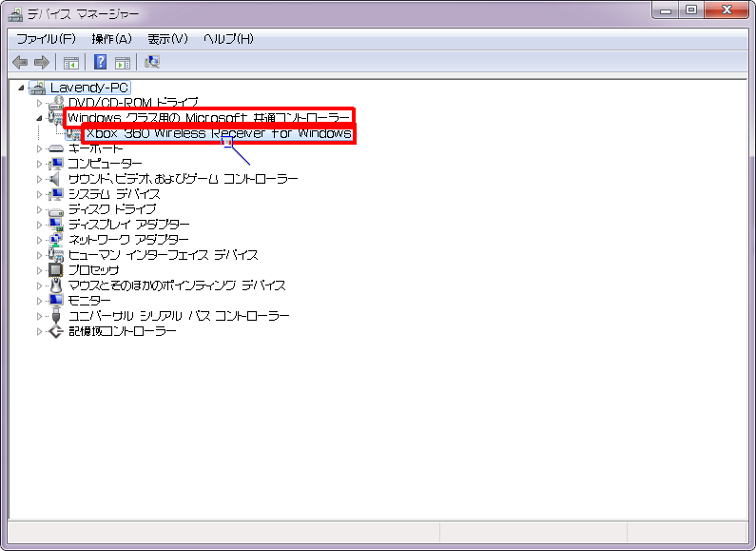Viewport: 756px width, 551px height.
Task: Click the keyboard category icon
Action: pos(56,148)
